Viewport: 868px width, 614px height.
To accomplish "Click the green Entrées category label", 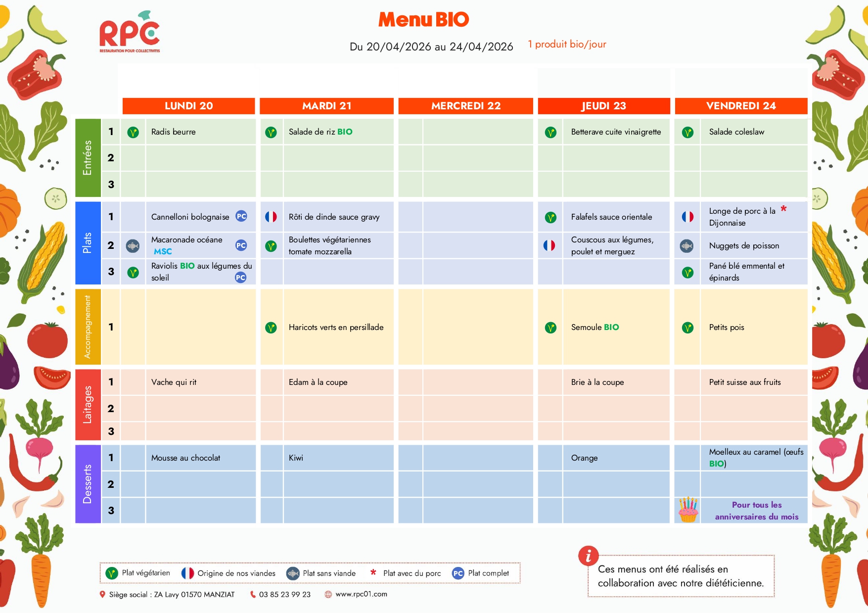I will point(88,158).
